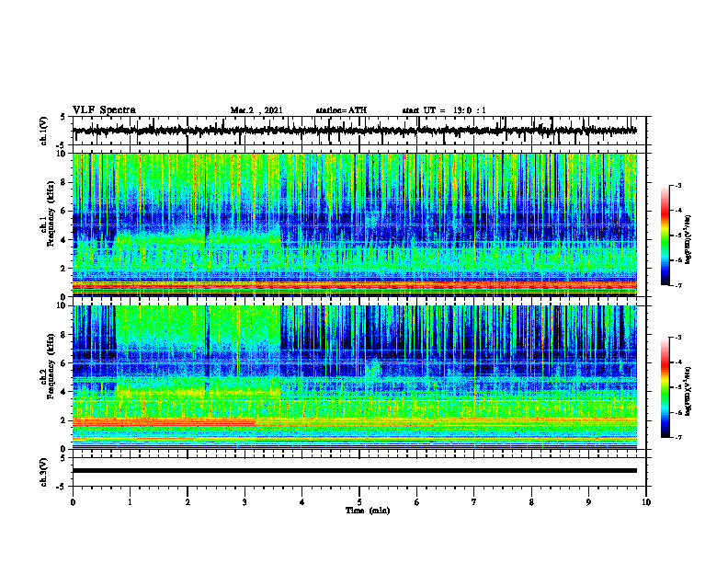728x563 pixels.
Task: Click the "ch.3(V)" axis label
Action: tap(44, 472)
